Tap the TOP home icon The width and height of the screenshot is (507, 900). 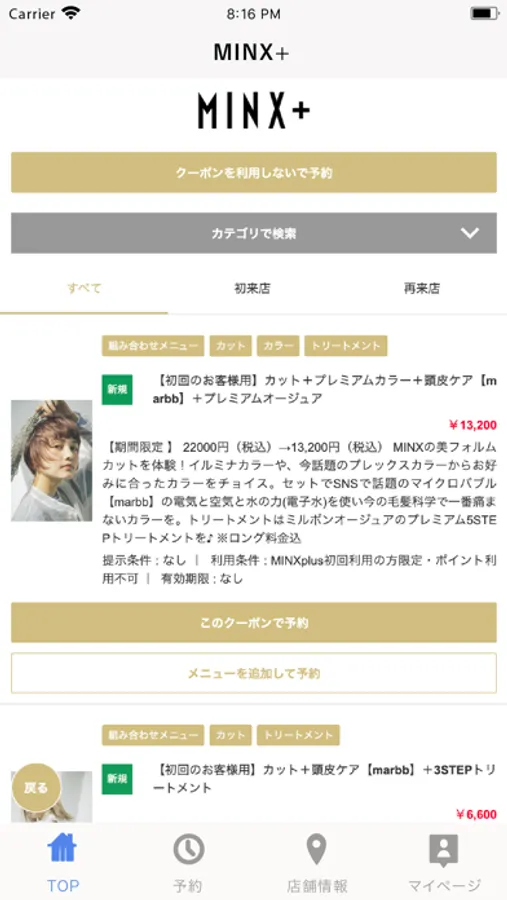pyautogui.click(x=63, y=848)
